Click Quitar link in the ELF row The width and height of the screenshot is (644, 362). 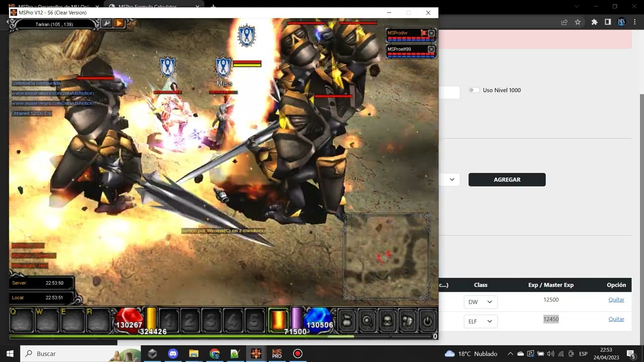[x=616, y=319]
